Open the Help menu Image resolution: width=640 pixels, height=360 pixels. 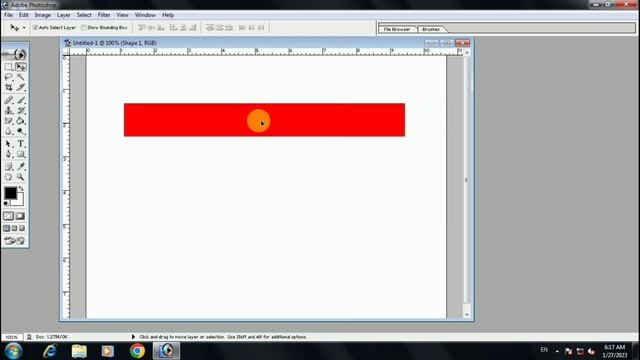pyautogui.click(x=168, y=15)
